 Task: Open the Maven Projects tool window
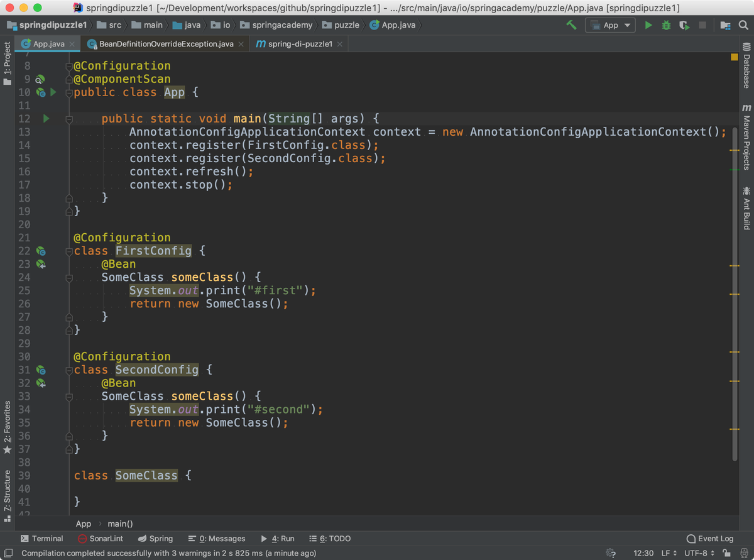746,137
